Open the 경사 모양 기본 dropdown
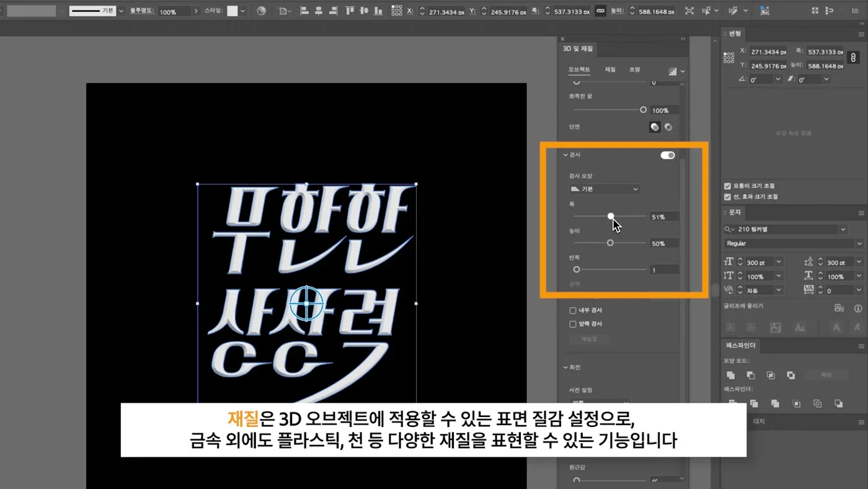Viewport: 868px width, 489px height. (x=604, y=189)
